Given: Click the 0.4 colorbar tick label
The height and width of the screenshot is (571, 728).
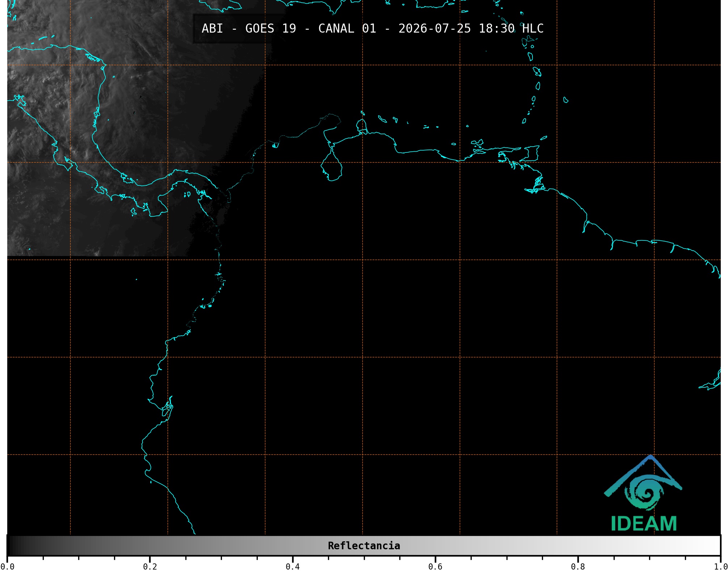Looking at the screenshot, I should (x=293, y=567).
